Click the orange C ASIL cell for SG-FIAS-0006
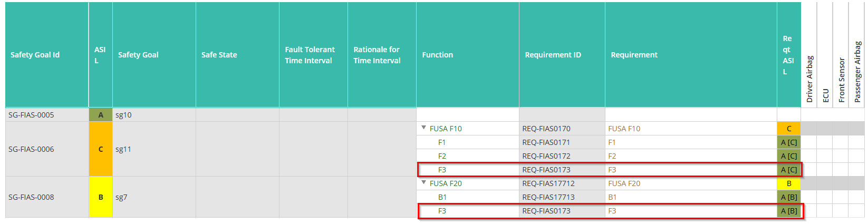This screenshot has width=868, height=224. (x=101, y=149)
